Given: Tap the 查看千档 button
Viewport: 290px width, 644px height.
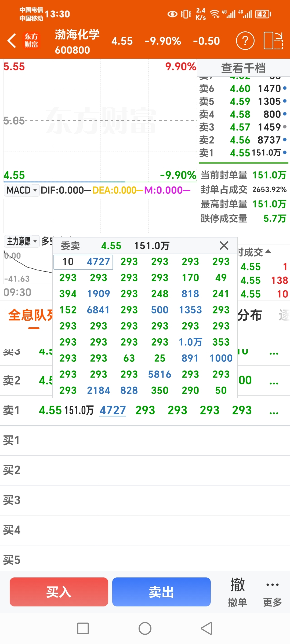Looking at the screenshot, I should (x=244, y=68).
